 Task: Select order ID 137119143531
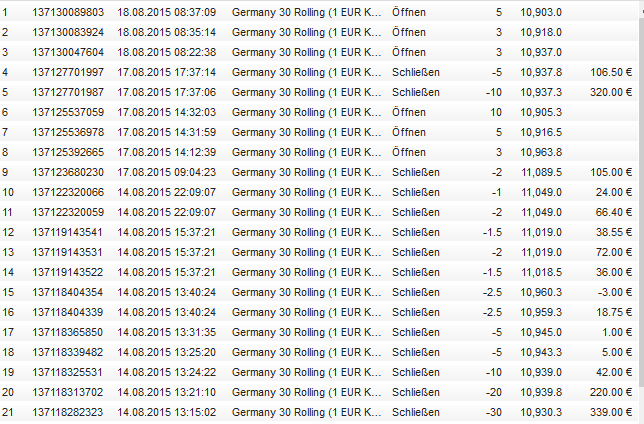(x=67, y=252)
